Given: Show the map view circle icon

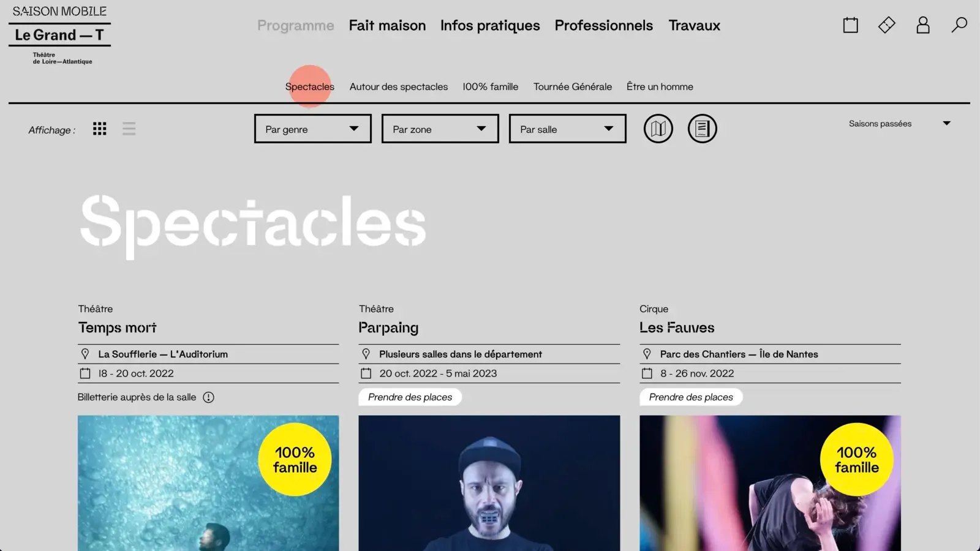Looking at the screenshot, I should [x=658, y=129].
